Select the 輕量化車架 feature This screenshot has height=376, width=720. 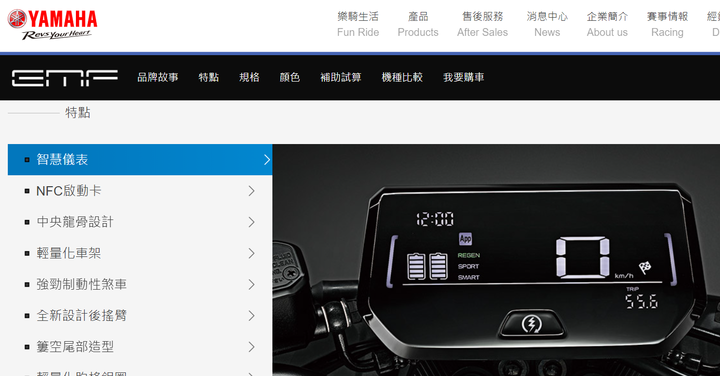pyautogui.click(x=140, y=253)
